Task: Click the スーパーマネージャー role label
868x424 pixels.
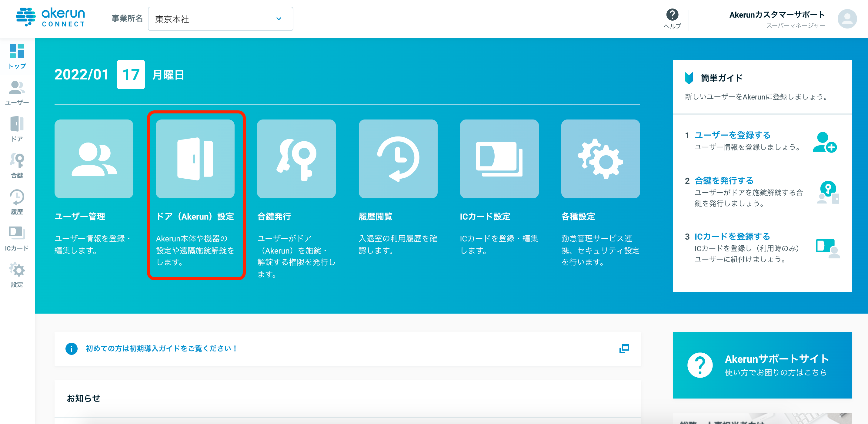Action: coord(796,26)
